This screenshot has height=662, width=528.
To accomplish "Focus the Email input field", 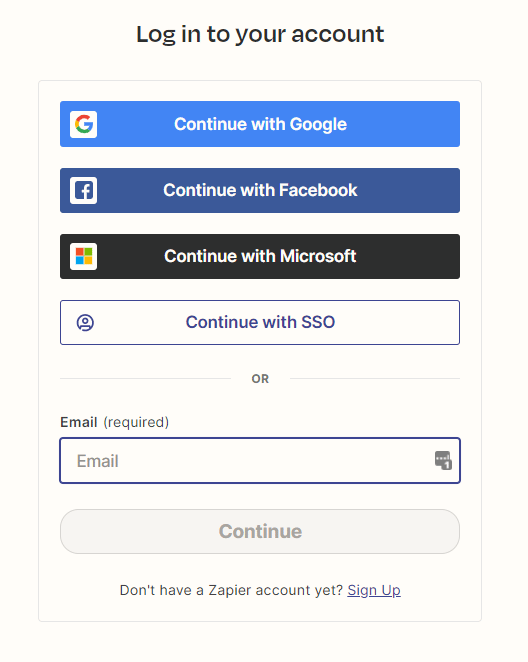I will point(260,461).
